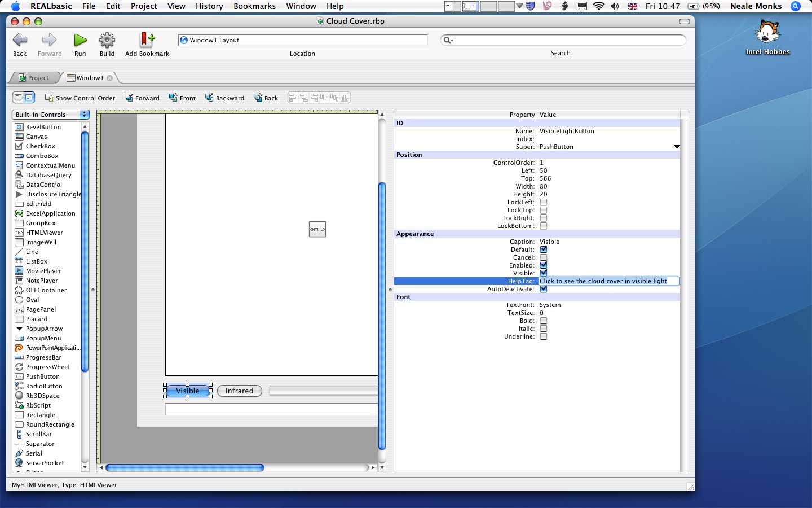Open the search field magnifier dropdown
This screenshot has width=812, height=508.
448,40
